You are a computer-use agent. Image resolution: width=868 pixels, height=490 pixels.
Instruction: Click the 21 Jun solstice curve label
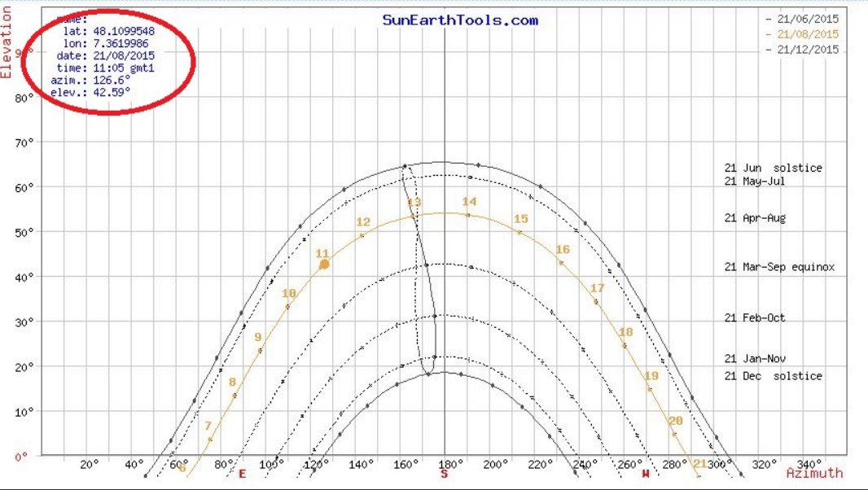point(773,168)
